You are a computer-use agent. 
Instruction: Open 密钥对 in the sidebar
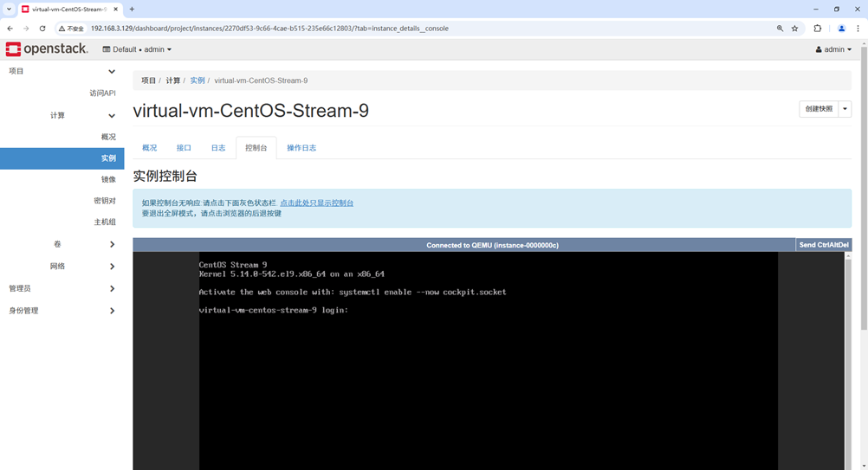(105, 200)
